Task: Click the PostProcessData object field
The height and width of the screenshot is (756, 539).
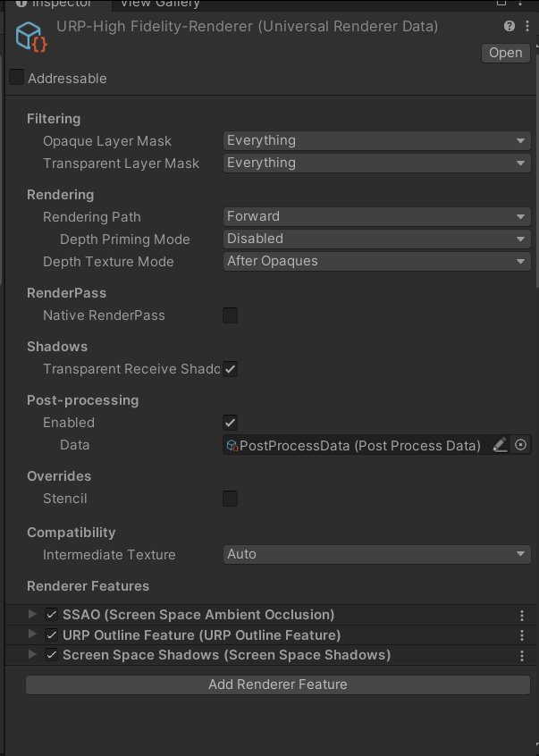Action: 358,444
